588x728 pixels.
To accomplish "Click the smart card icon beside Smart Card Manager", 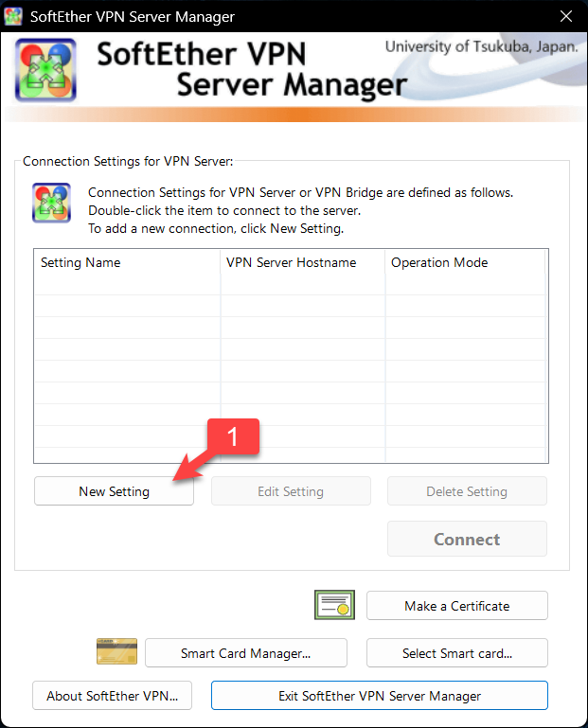I will point(116,651).
